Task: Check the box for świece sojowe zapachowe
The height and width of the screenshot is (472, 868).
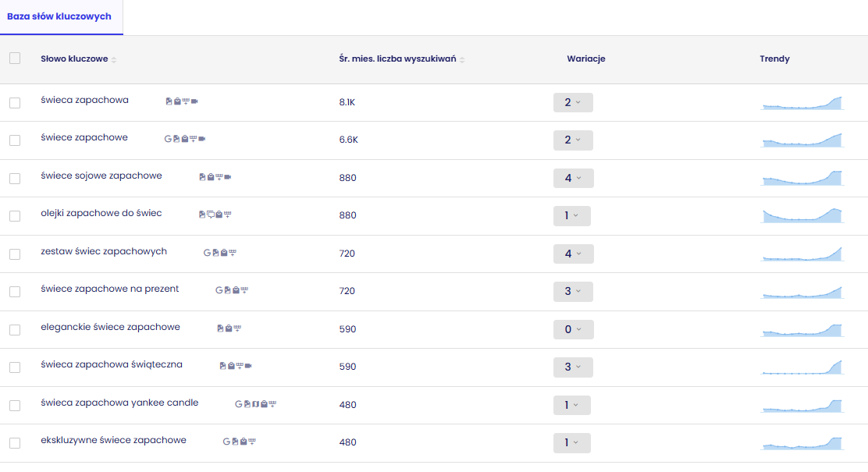Action: click(x=15, y=178)
